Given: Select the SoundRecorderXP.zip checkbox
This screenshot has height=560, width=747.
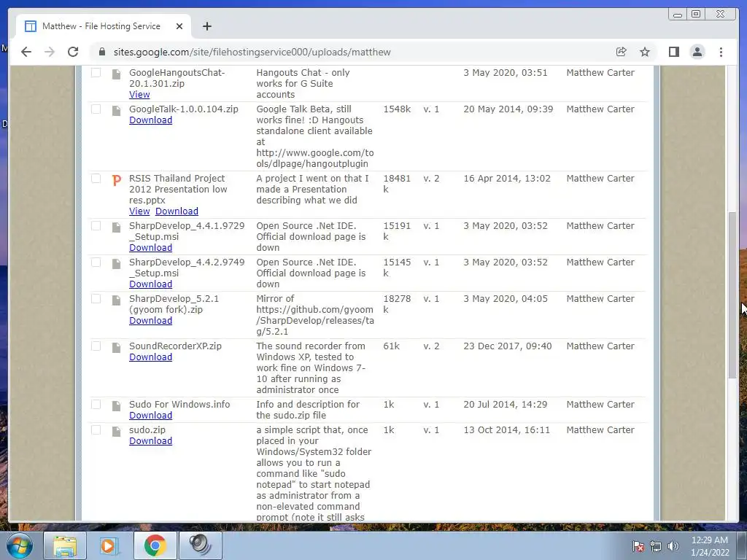Looking at the screenshot, I should [x=96, y=346].
